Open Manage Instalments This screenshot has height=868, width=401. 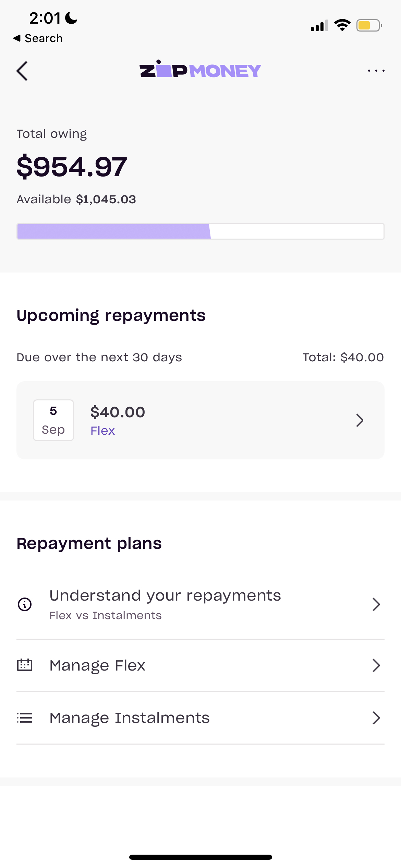[x=130, y=718]
